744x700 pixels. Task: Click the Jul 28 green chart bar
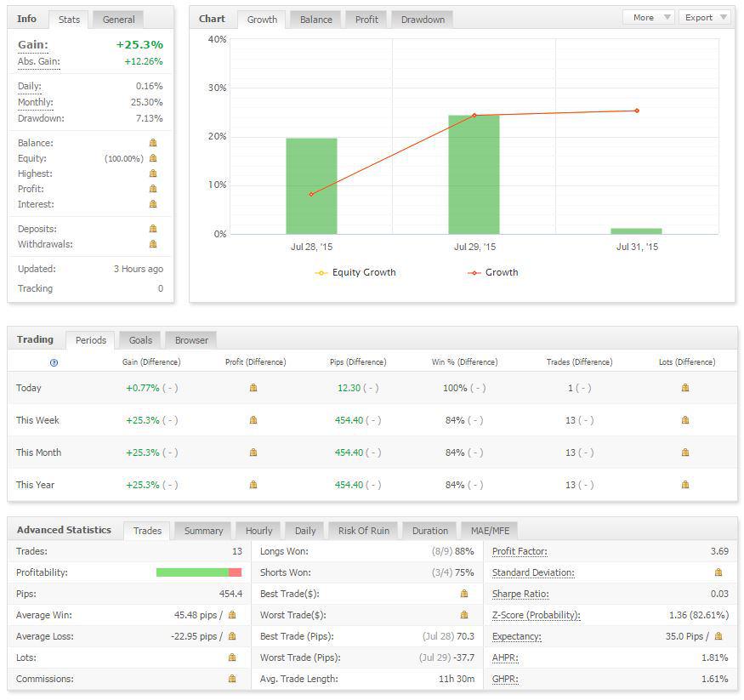pyautogui.click(x=311, y=186)
